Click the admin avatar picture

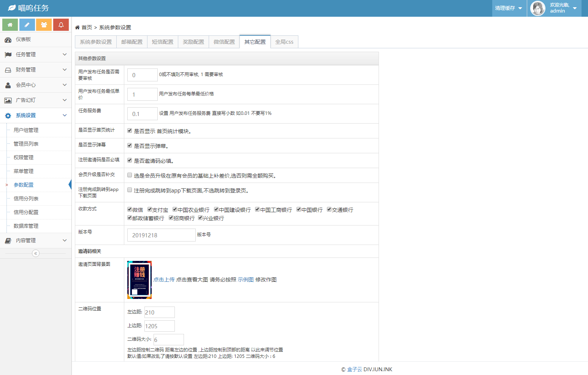click(x=537, y=8)
